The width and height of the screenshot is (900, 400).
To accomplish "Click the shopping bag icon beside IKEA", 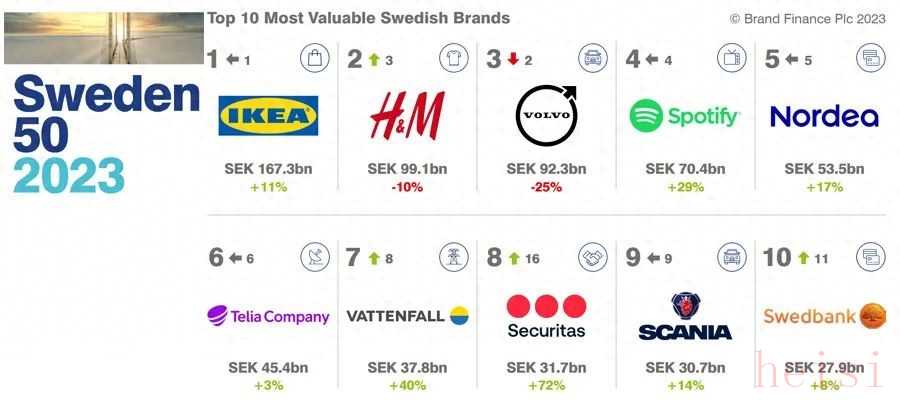I will (315, 59).
